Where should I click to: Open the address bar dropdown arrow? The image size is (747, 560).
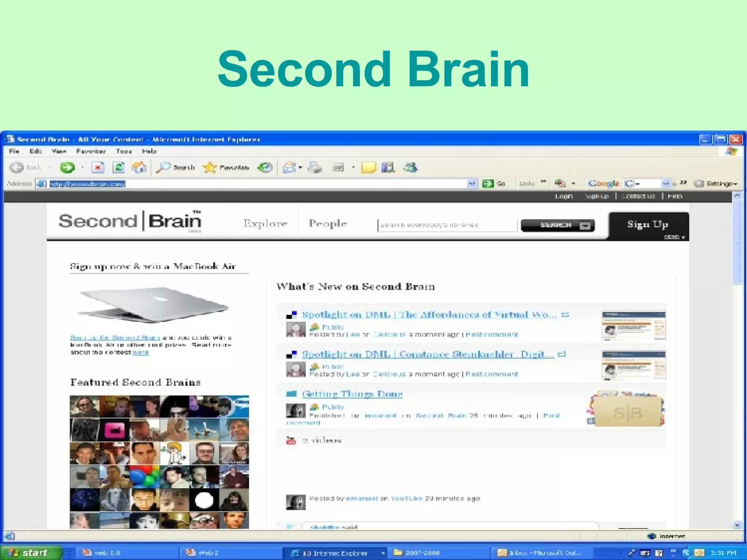point(472,183)
